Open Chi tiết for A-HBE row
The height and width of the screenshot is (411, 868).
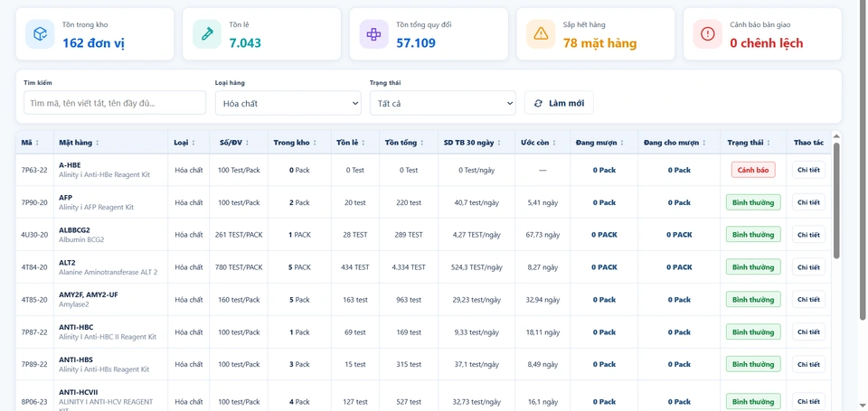pyautogui.click(x=808, y=170)
